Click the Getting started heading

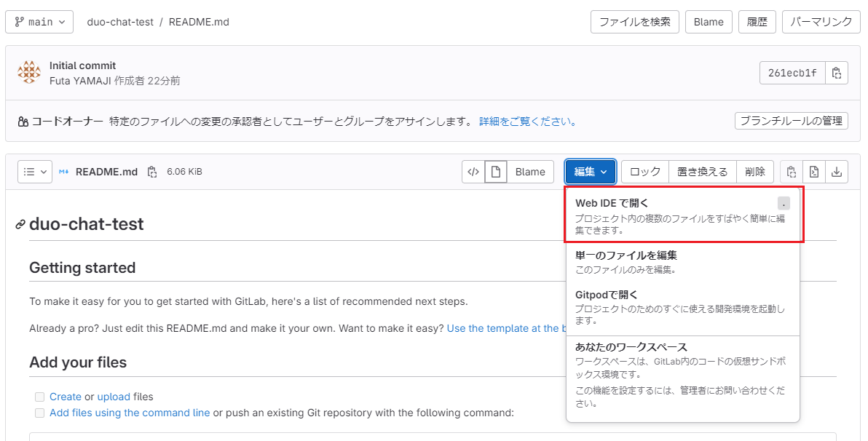[x=82, y=268]
